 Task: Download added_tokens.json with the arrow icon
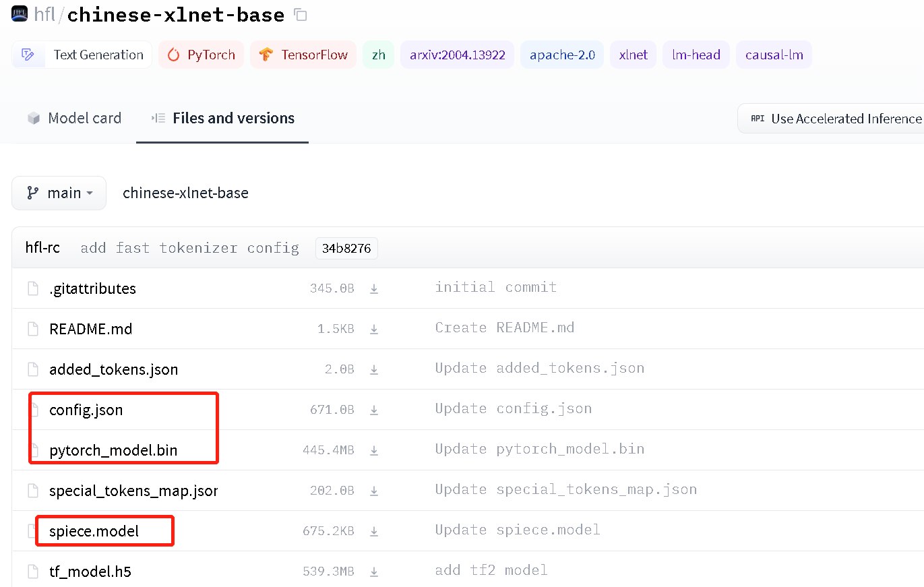(x=374, y=370)
